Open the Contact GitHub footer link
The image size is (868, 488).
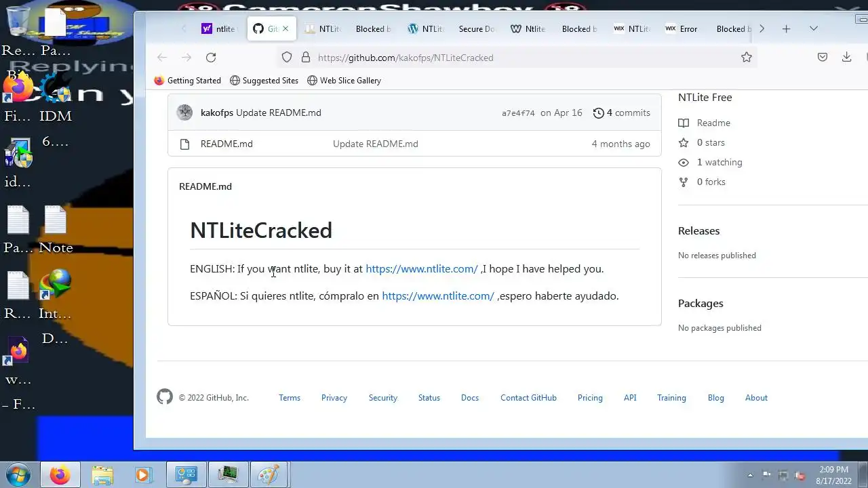click(x=528, y=398)
